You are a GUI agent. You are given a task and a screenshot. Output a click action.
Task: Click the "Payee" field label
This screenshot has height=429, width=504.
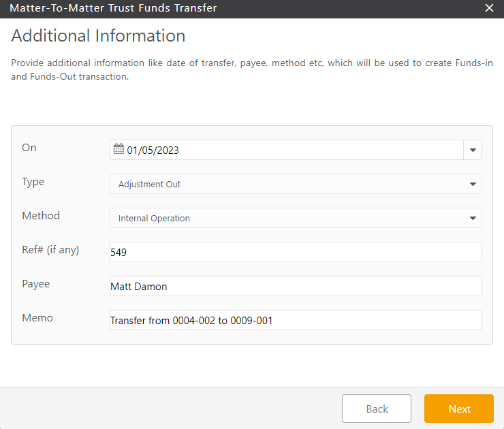click(36, 284)
